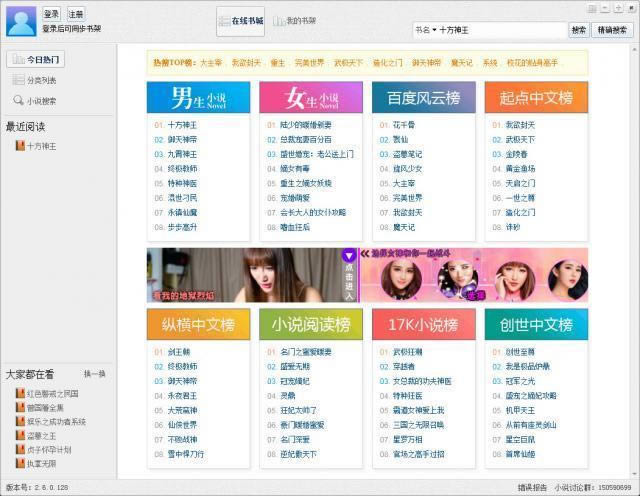Click 校花的贴身高手 in the hot TOP bar
Viewport: 640px width, 496px height.
[x=532, y=63]
